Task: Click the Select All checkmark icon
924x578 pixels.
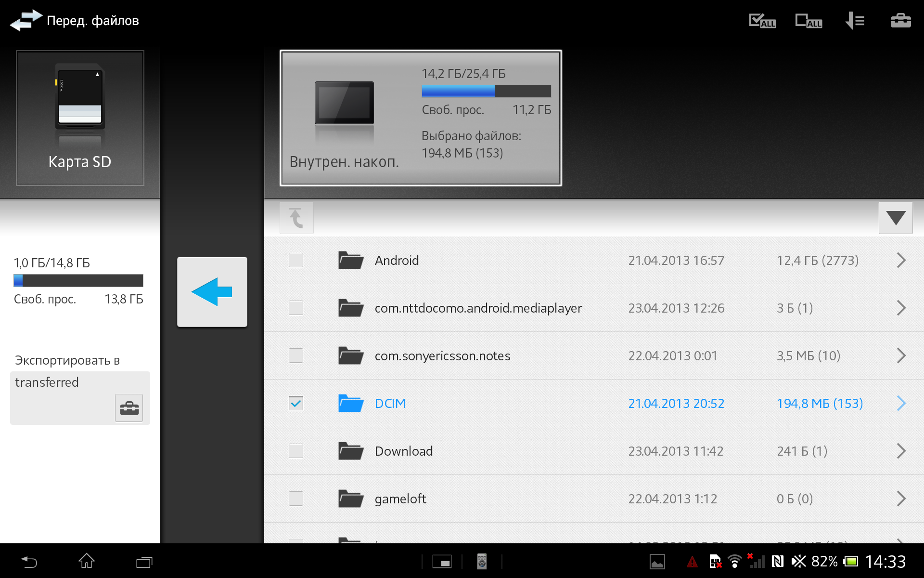Action: [762, 21]
